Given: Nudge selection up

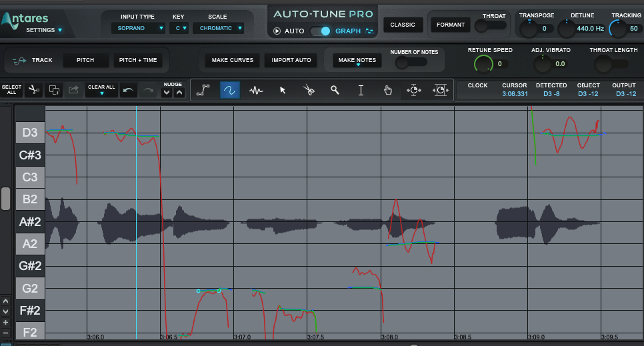Looking at the screenshot, I should point(179,93).
